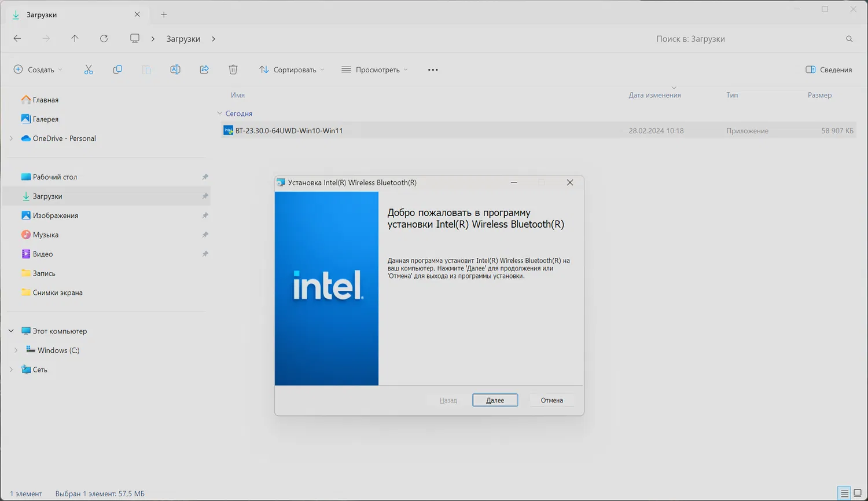Open the Просмотреть view options dropdown
The height and width of the screenshot is (501, 868).
tap(375, 70)
